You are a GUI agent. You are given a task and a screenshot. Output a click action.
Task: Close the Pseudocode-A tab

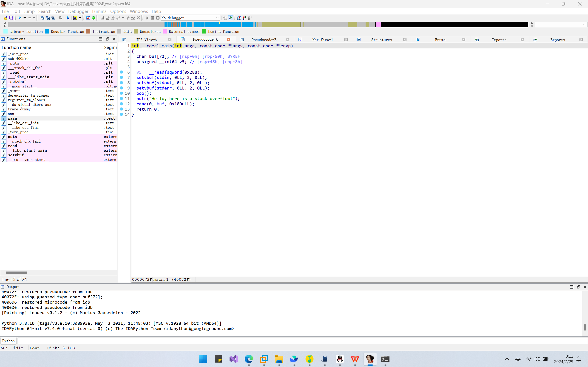coord(229,39)
